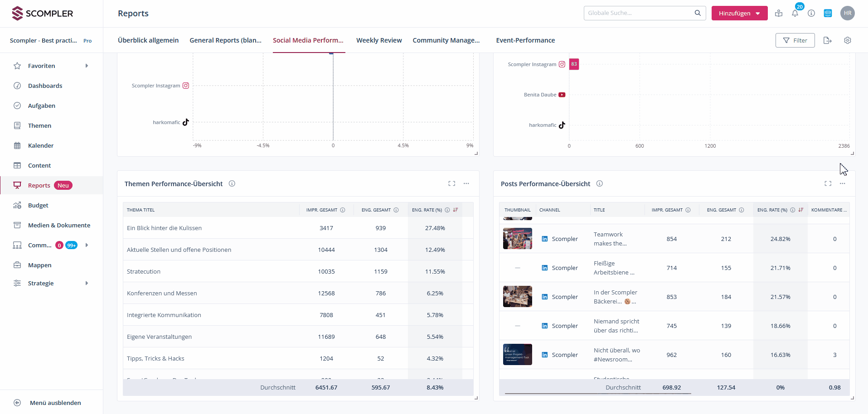
Task: Click the notifications bell icon
Action: pyautogui.click(x=795, y=13)
